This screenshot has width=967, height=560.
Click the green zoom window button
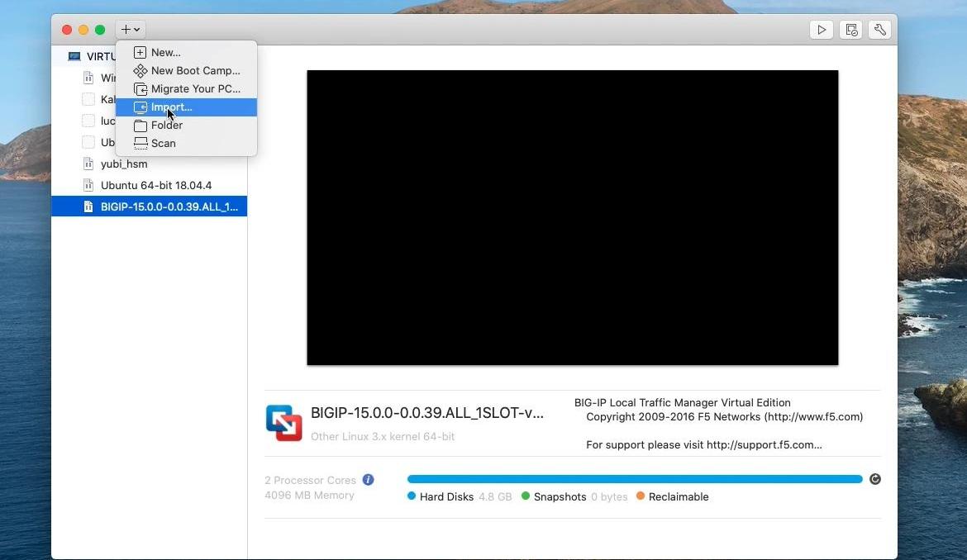pyautogui.click(x=100, y=30)
